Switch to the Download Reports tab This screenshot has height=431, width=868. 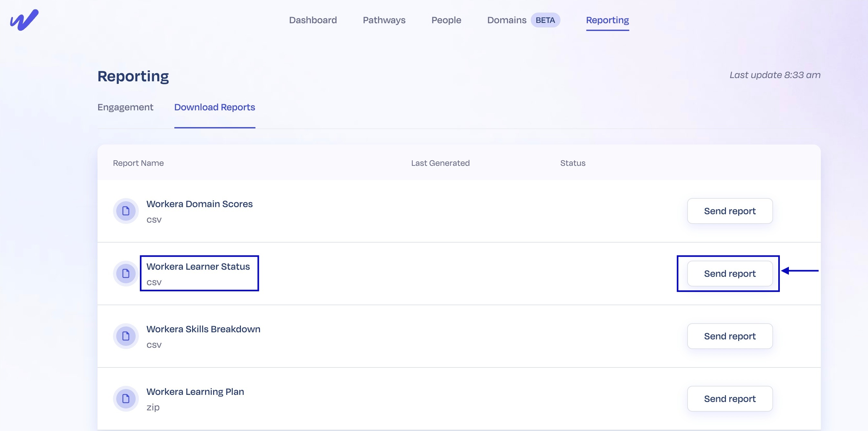[214, 107]
